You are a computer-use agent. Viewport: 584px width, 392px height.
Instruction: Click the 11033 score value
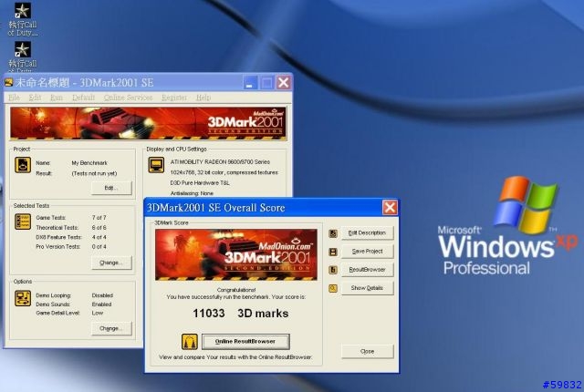(x=209, y=314)
